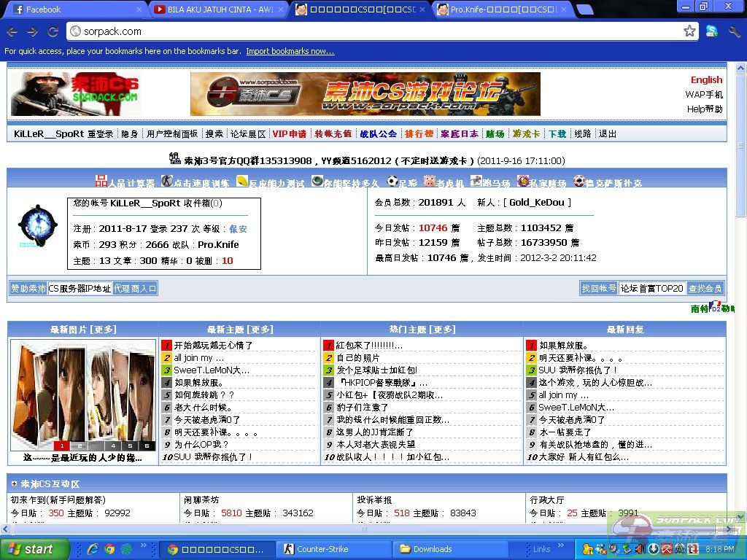This screenshot has width=747, height=560.
Task: Bookmark this page with the star icon
Action: click(x=689, y=31)
